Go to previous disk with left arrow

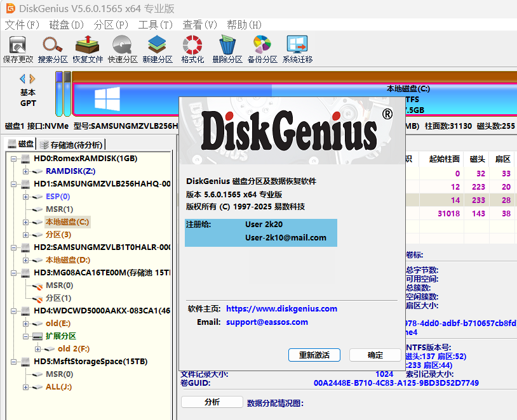(x=22, y=79)
